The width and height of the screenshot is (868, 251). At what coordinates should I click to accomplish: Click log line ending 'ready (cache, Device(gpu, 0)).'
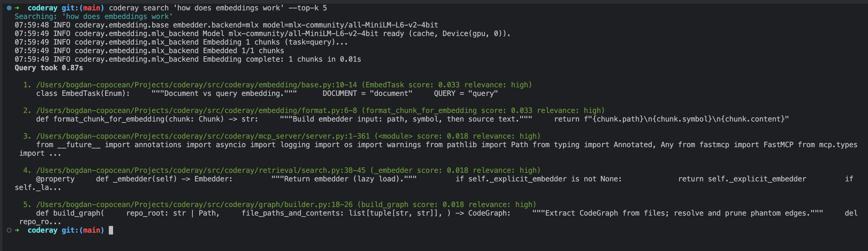pos(263,34)
